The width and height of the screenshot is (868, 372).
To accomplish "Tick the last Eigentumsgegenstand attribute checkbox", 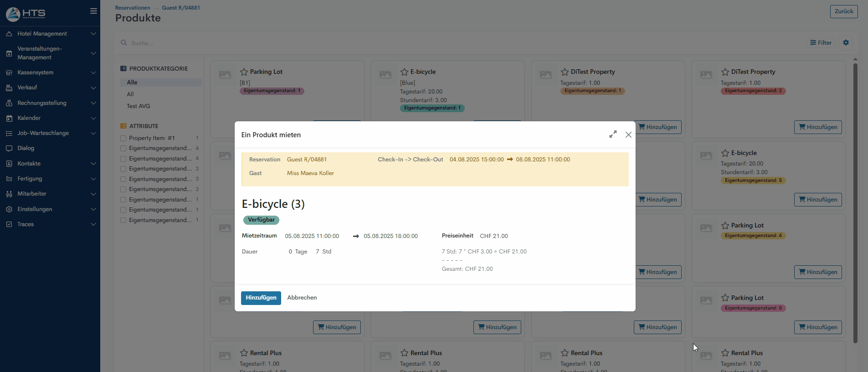I will coord(123,220).
